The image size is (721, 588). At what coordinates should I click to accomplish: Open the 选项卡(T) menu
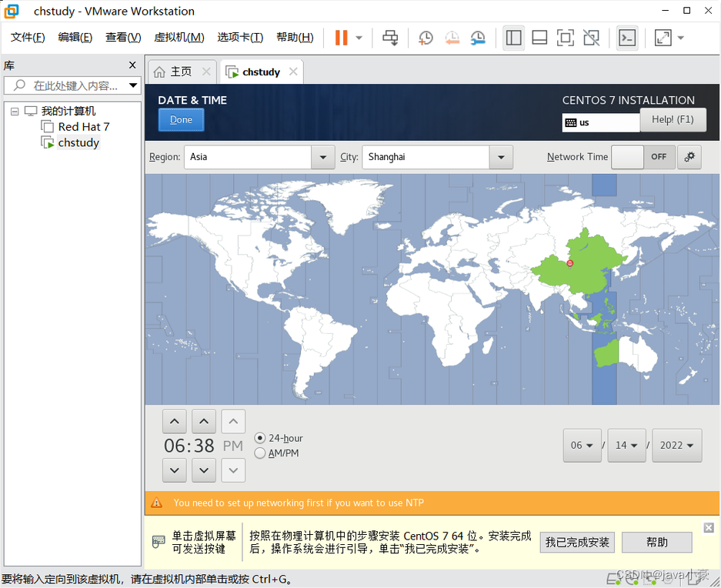pyautogui.click(x=240, y=37)
